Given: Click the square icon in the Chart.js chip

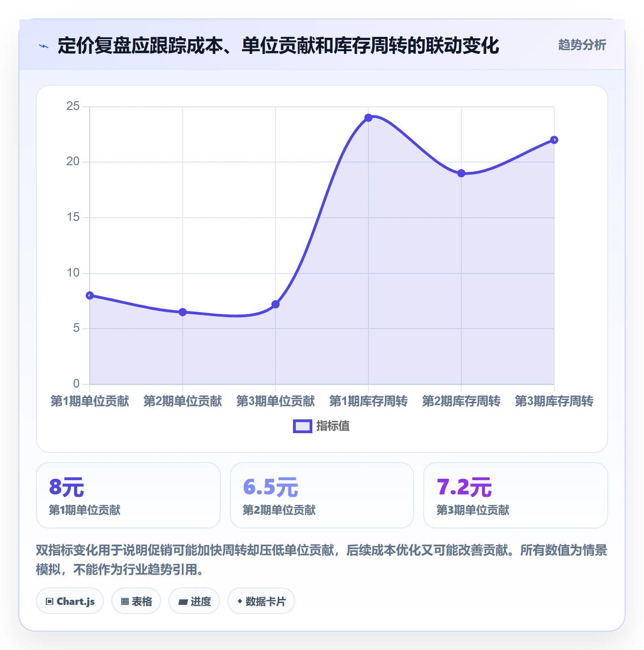Looking at the screenshot, I should 50,602.
